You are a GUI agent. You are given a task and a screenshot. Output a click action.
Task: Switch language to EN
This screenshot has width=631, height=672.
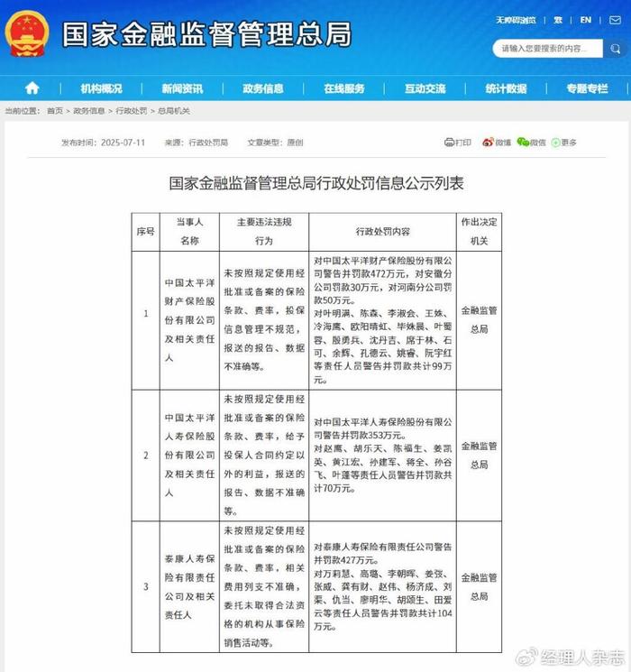585,20
